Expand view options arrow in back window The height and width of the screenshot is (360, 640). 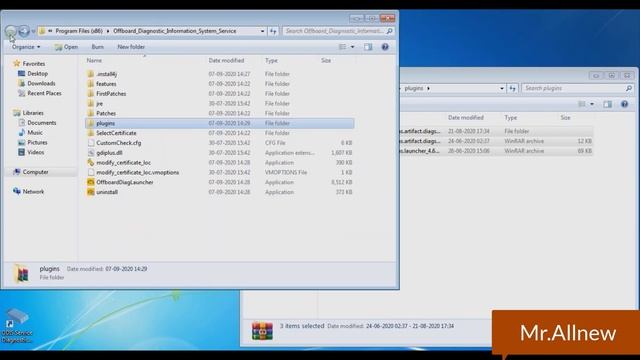(x=592, y=104)
